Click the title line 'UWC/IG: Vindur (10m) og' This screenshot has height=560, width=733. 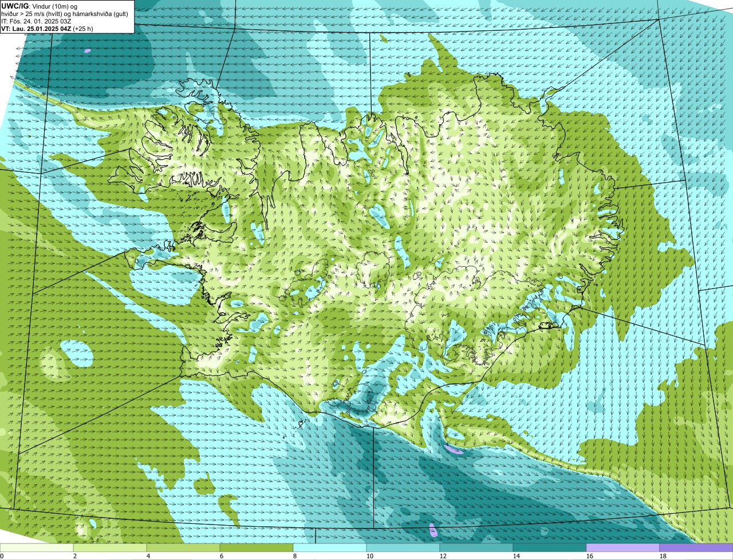[40, 6]
